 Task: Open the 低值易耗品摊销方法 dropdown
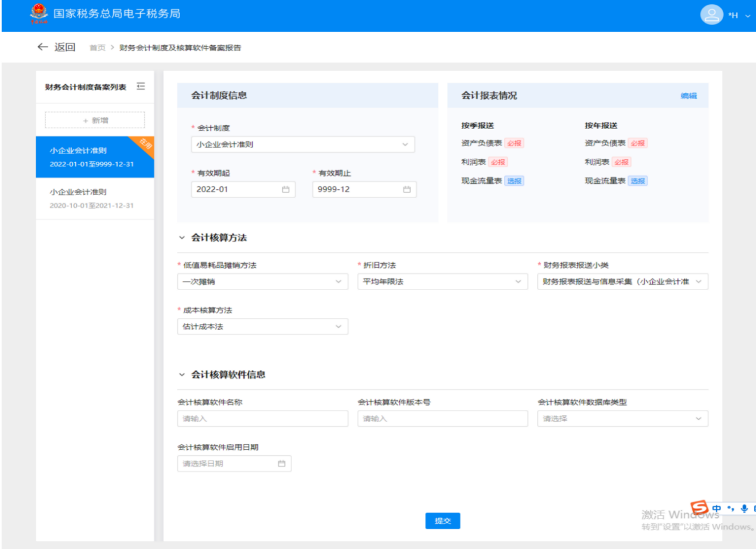pyautogui.click(x=263, y=281)
